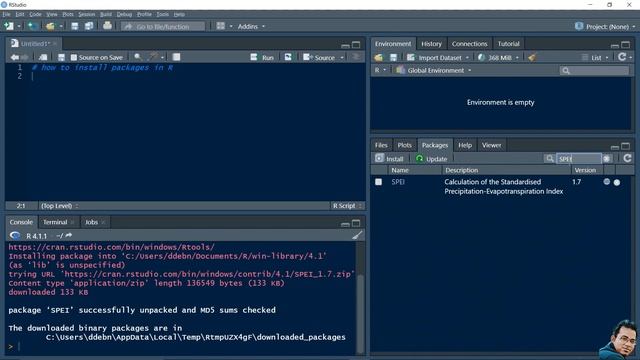Change file type via R Script dropdown

[x=347, y=206]
